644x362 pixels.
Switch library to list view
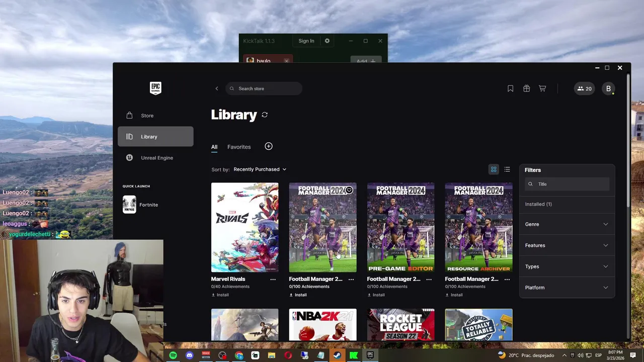(x=507, y=169)
